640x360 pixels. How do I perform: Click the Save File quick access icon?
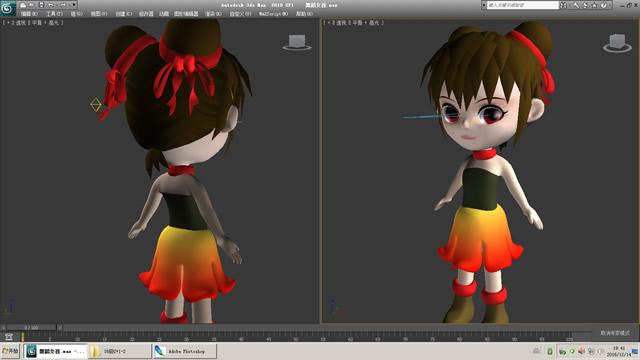[41, 5]
